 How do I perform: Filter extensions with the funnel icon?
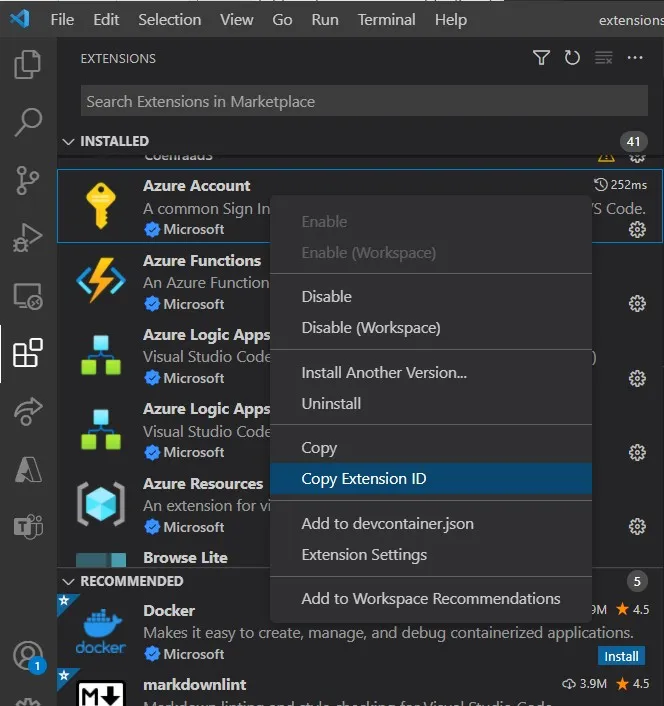coord(541,58)
